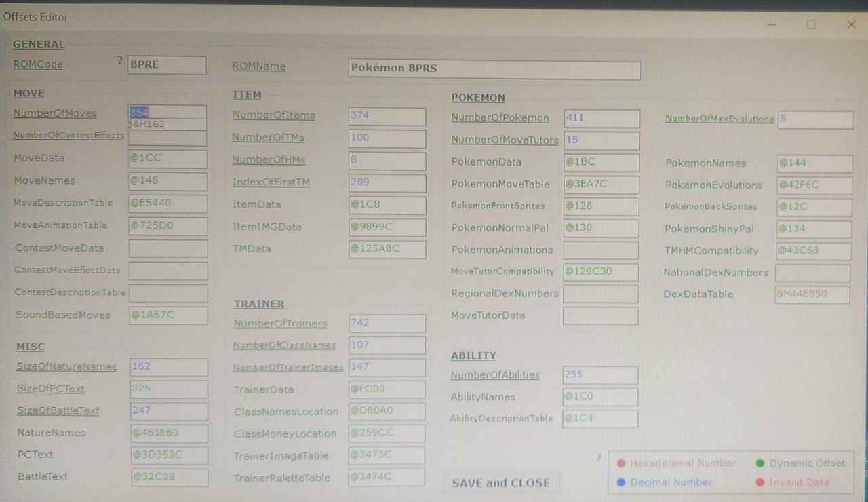Minimize the Offsets Editor window

point(772,25)
